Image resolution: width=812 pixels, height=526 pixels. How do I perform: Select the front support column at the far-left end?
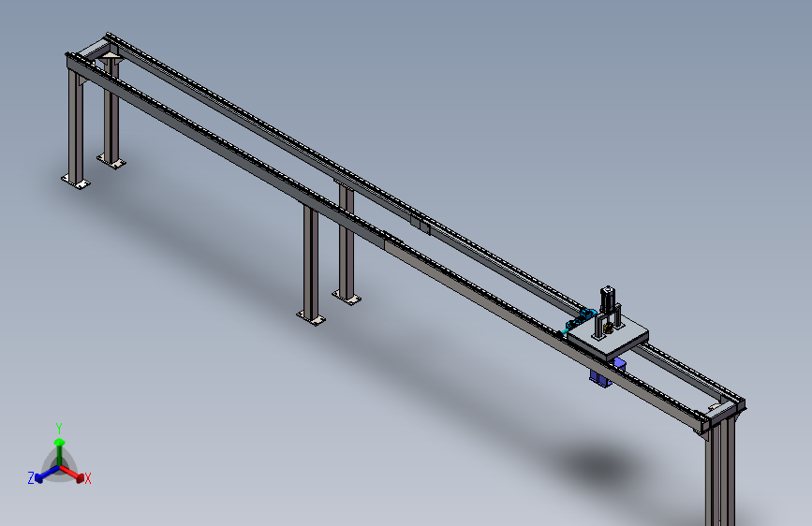[76, 126]
